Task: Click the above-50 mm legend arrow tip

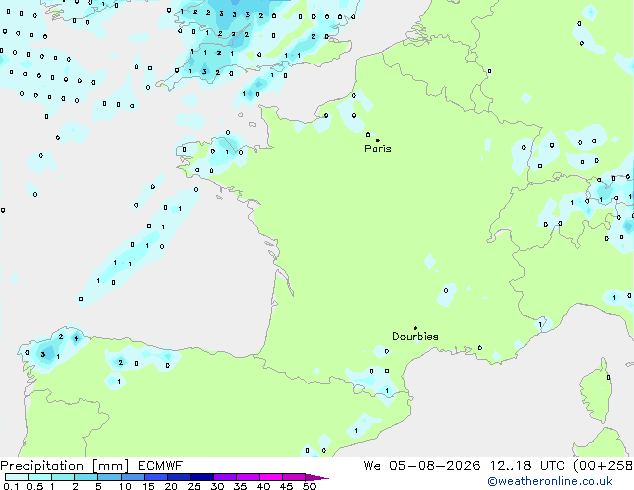Action: (317, 478)
